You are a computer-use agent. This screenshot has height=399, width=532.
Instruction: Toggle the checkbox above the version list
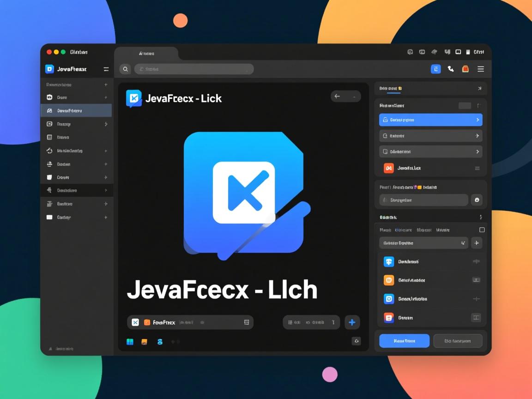(482, 230)
